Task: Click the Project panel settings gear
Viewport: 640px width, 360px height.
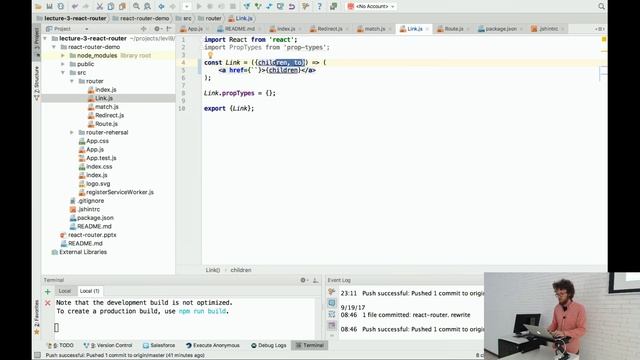Action: 157,29
